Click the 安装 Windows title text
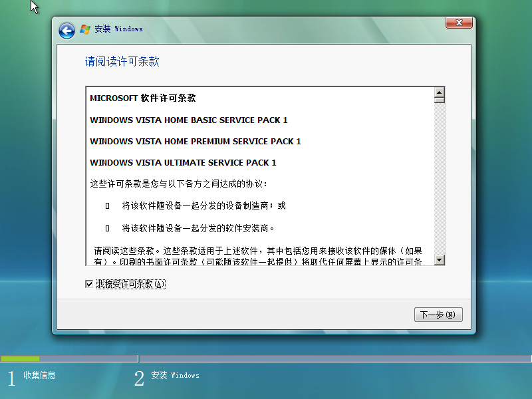Screen dimensions: 532x399 (x=118, y=29)
